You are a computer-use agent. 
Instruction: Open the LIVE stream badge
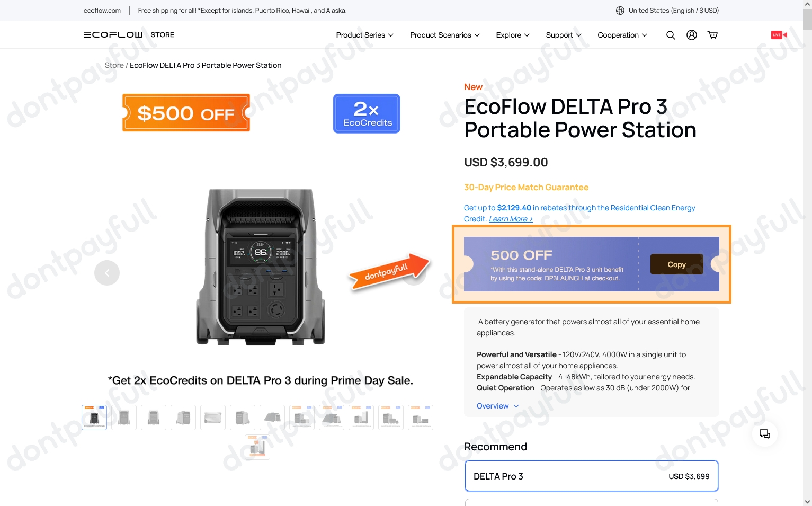coord(778,34)
